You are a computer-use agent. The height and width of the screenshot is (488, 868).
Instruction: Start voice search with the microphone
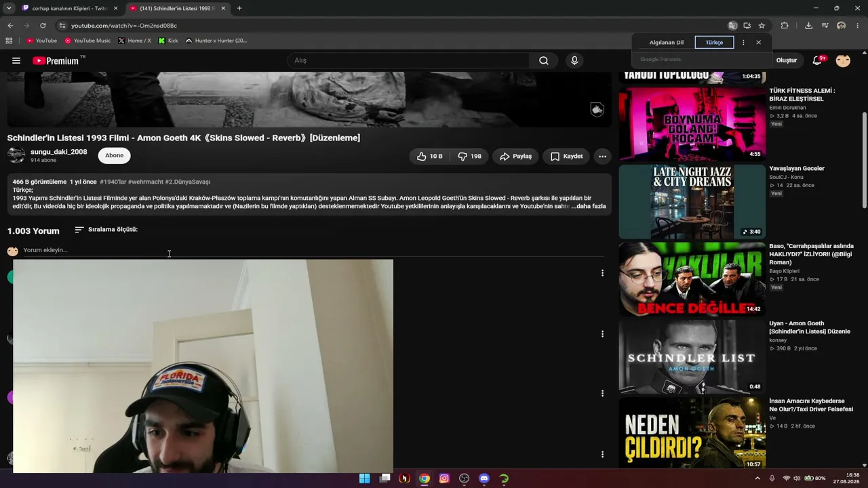point(574,60)
